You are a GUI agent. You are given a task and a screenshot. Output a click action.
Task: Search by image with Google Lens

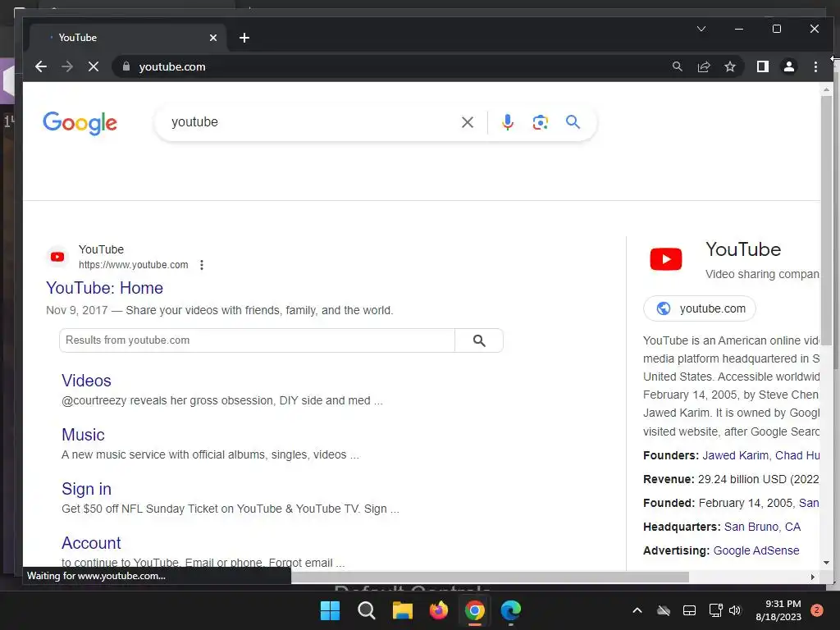pyautogui.click(x=540, y=122)
